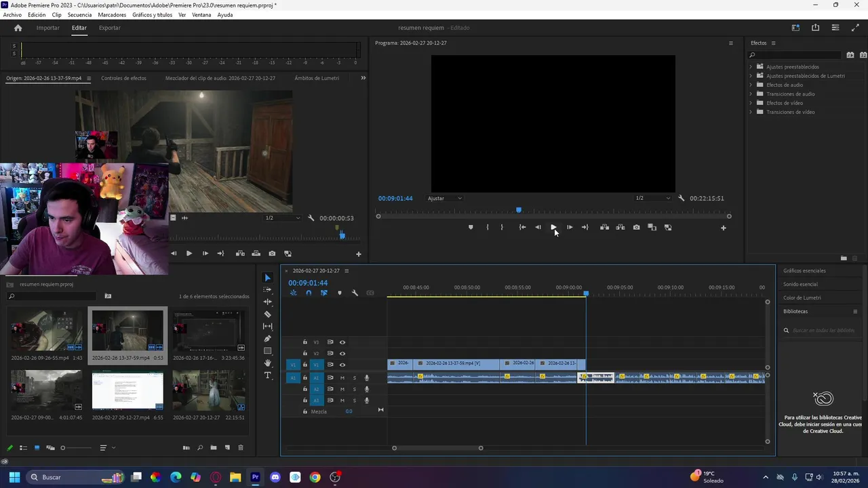The image size is (868, 488).
Task: Select the 2026-02-26 09-26-55.mp4 thumbnail
Action: tap(46, 331)
